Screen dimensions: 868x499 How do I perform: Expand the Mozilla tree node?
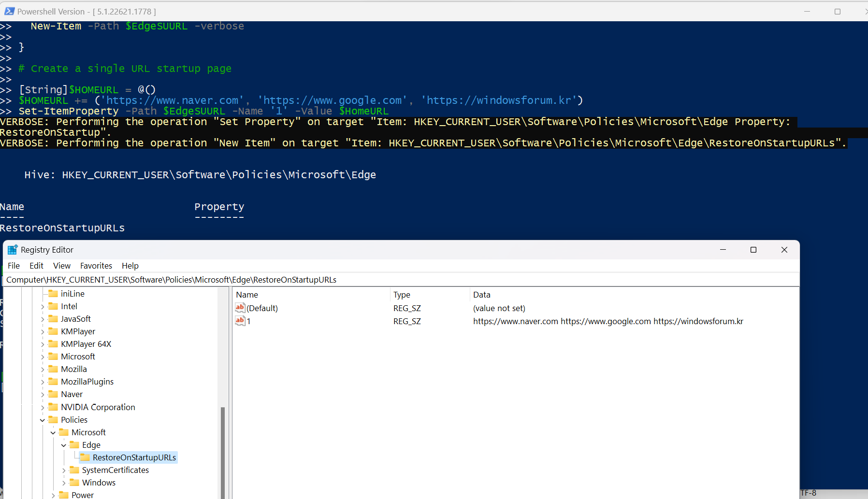[43, 370]
